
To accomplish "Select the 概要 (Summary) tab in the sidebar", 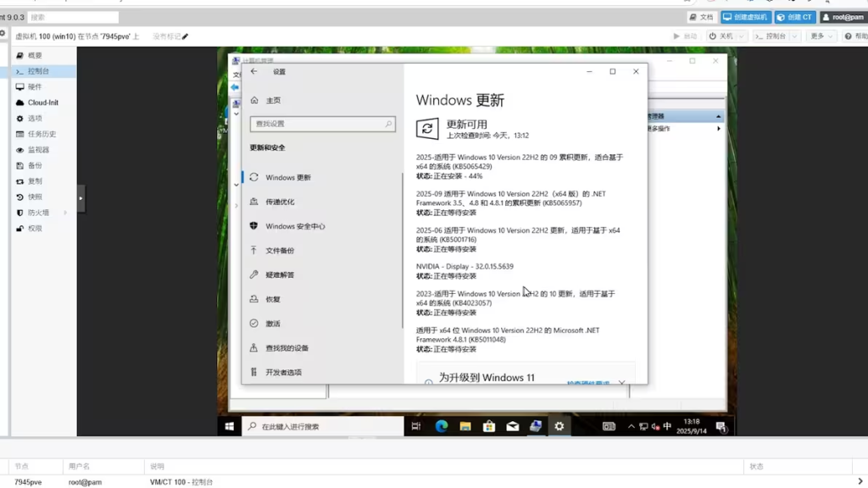I will click(35, 55).
